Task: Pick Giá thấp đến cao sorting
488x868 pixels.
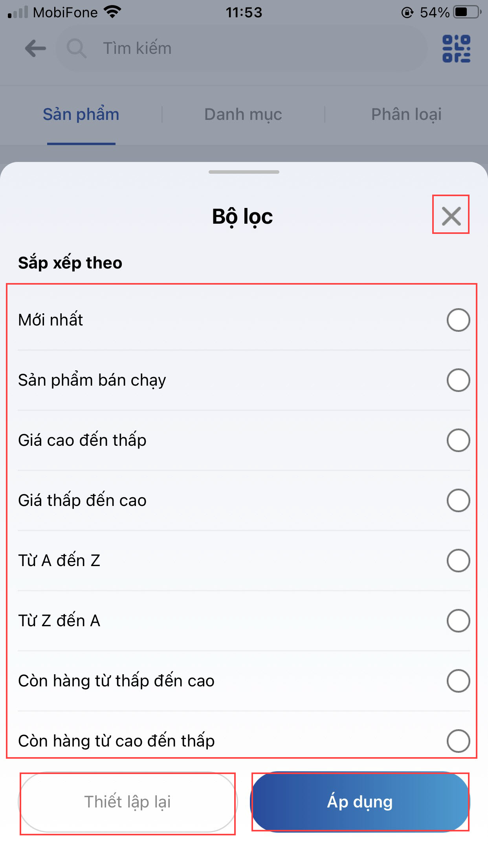Action: pyautogui.click(x=458, y=500)
